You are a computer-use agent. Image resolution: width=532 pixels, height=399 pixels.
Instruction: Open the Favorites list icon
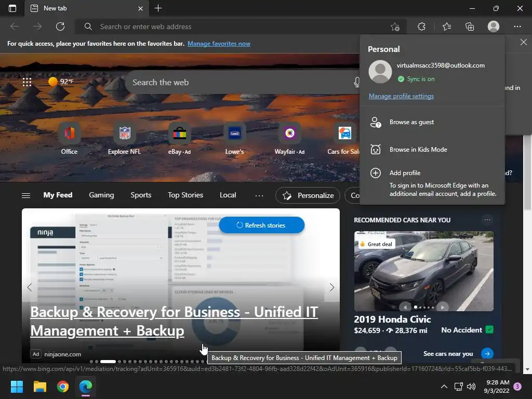tap(447, 26)
